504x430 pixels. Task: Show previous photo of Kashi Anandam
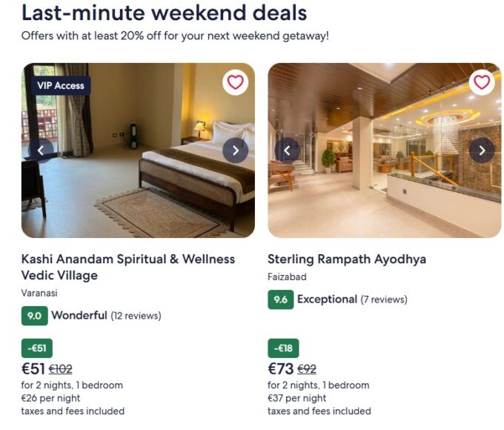click(41, 150)
